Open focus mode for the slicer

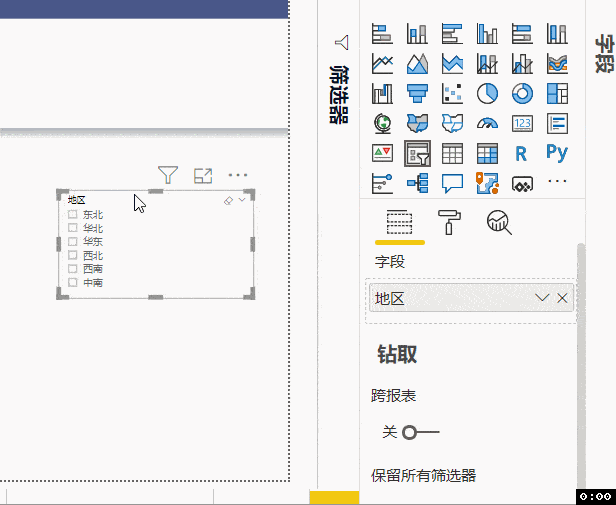click(x=203, y=176)
